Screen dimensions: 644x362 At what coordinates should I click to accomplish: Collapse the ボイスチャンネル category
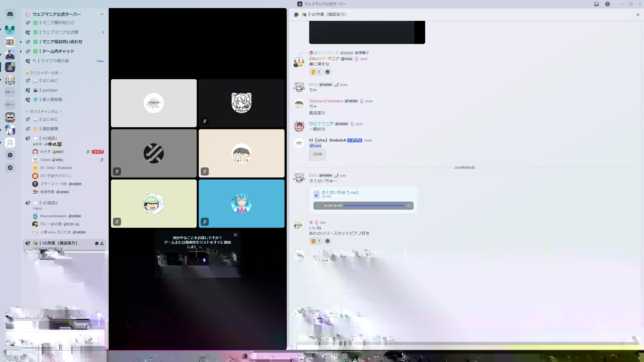pos(44,112)
